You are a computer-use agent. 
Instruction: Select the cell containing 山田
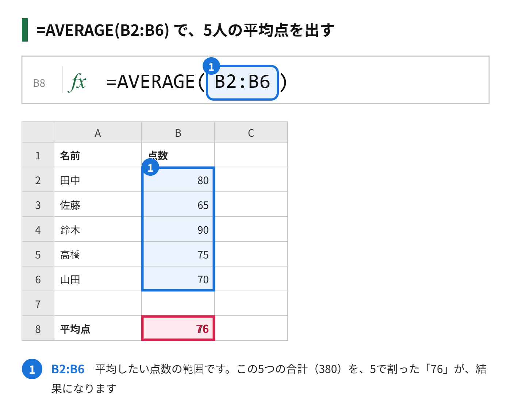point(98,279)
